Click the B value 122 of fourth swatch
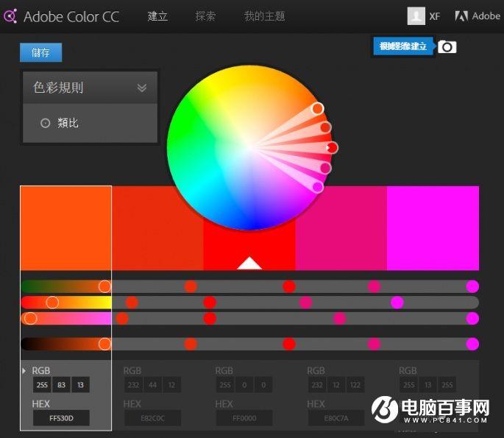 355,384
